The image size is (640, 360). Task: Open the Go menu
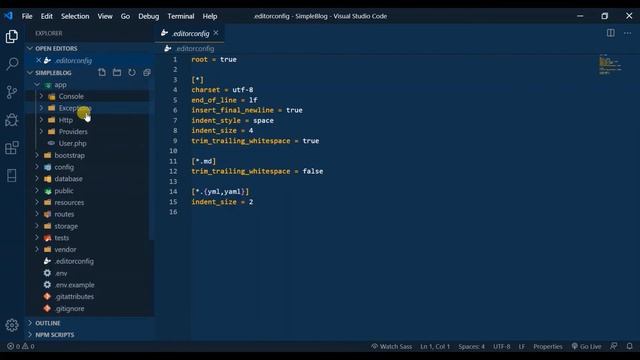tap(125, 16)
